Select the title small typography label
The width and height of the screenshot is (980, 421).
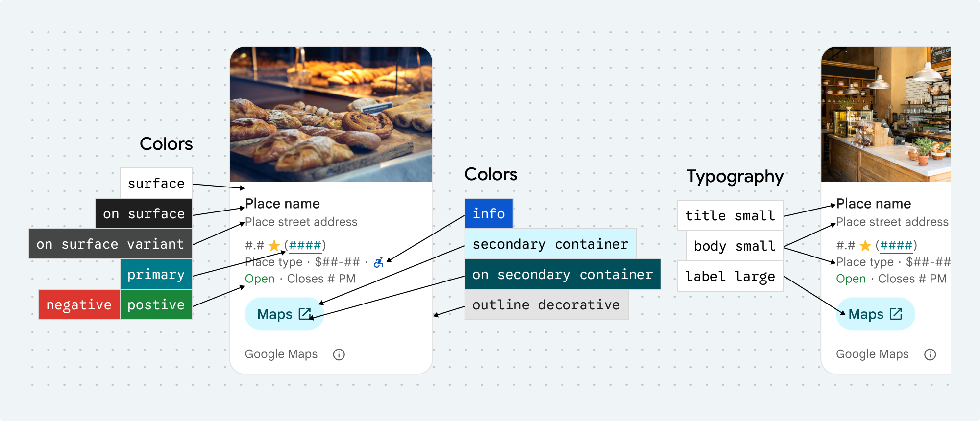click(730, 215)
